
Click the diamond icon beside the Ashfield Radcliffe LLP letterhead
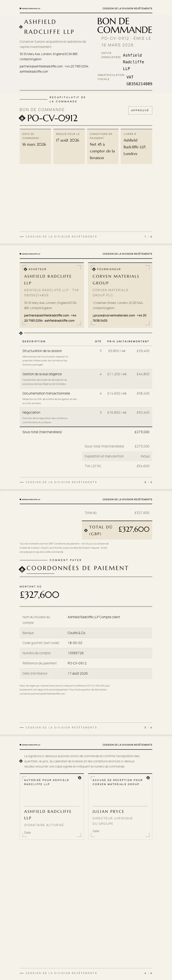click(x=21, y=27)
